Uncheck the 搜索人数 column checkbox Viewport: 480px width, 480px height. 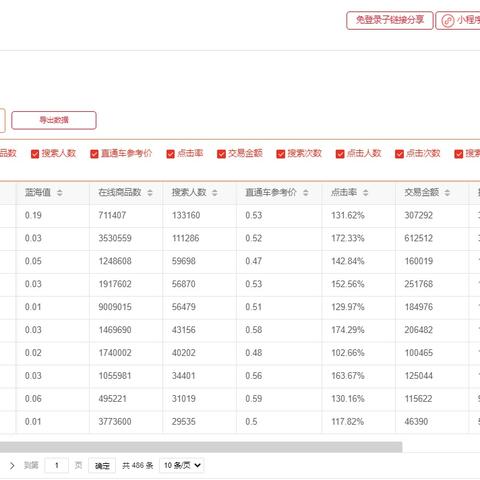pos(35,154)
